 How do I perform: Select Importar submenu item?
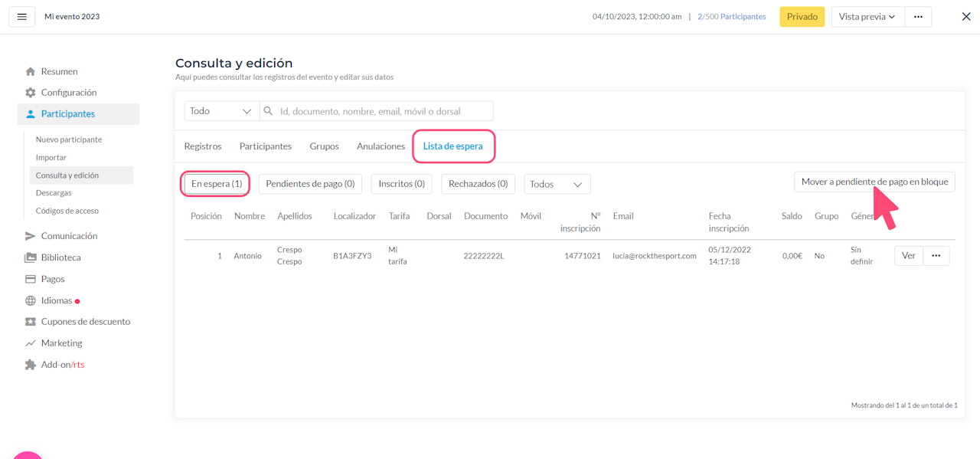coord(51,157)
